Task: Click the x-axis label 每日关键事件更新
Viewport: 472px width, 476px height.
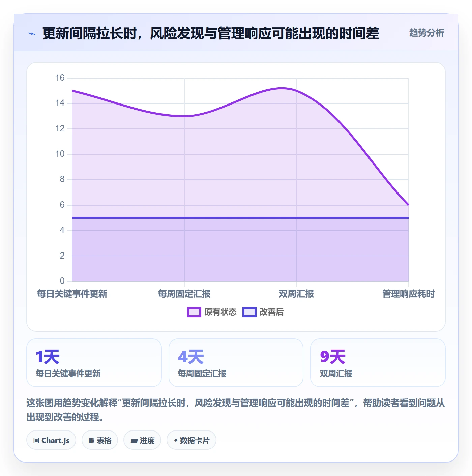Action: coord(72,294)
